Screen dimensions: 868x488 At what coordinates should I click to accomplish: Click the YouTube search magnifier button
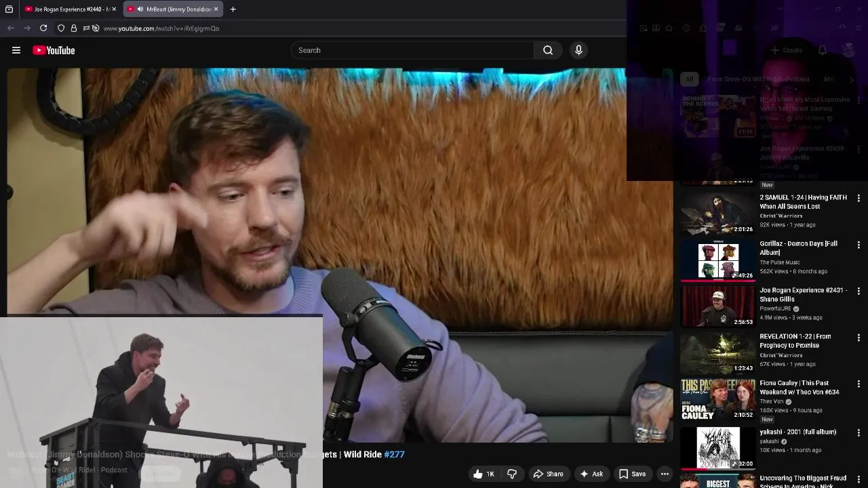[x=548, y=50]
